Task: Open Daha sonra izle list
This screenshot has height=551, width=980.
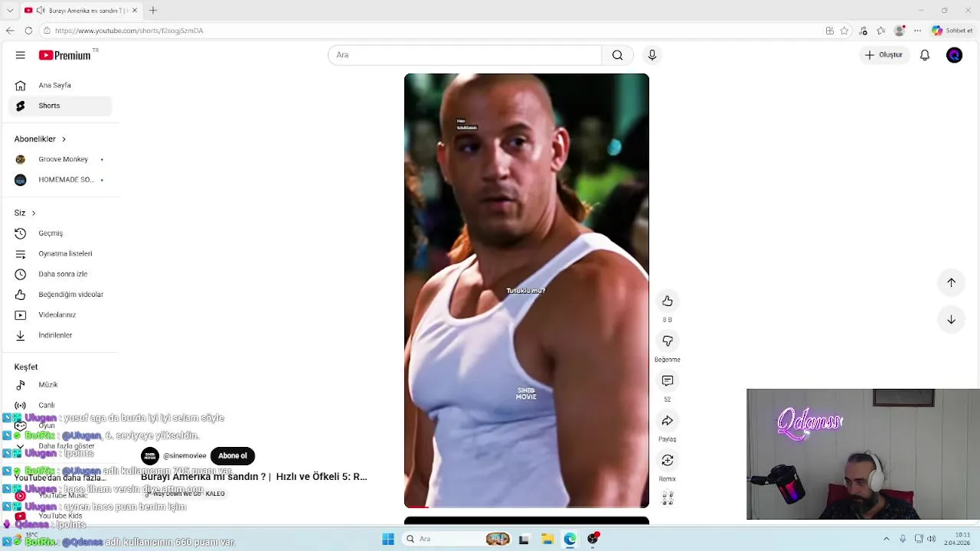Action: (60, 274)
